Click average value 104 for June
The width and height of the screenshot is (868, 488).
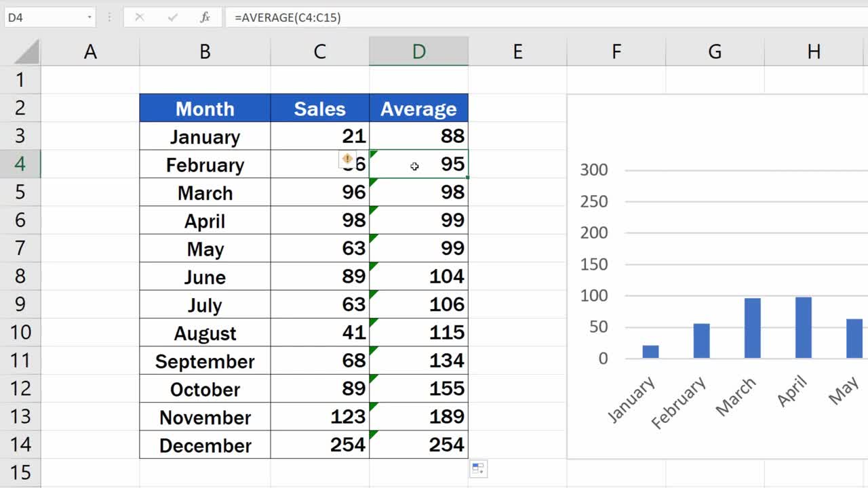(x=418, y=277)
